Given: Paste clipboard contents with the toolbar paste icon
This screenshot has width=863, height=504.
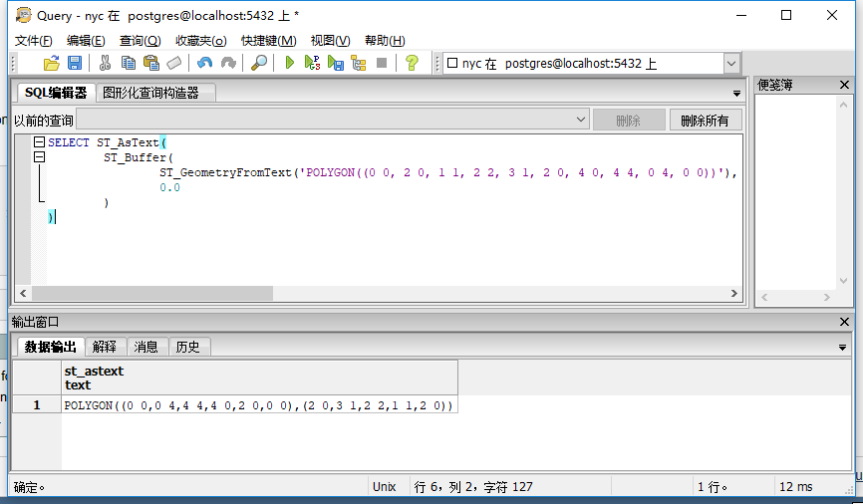Looking at the screenshot, I should pos(150,64).
